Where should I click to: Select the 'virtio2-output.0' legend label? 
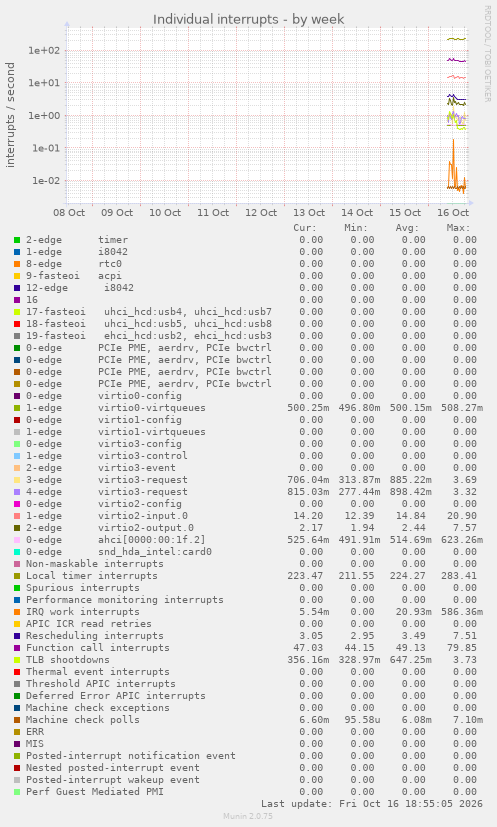click(146, 528)
